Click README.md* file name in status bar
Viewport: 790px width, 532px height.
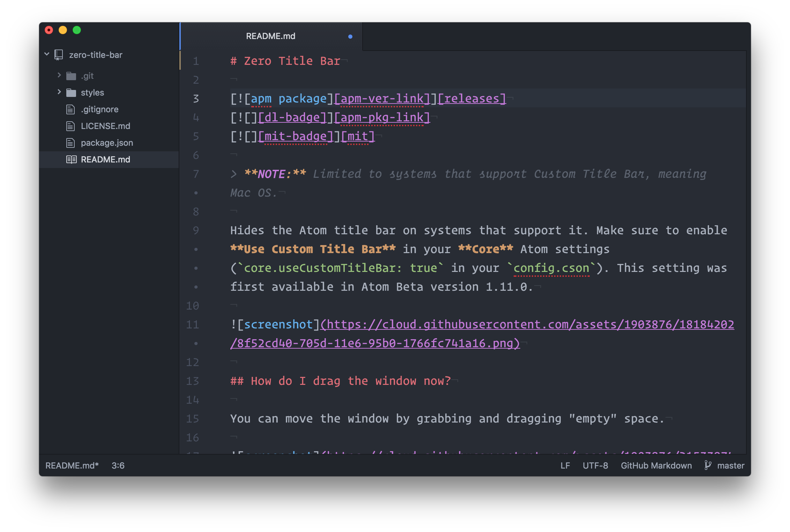[72, 466]
